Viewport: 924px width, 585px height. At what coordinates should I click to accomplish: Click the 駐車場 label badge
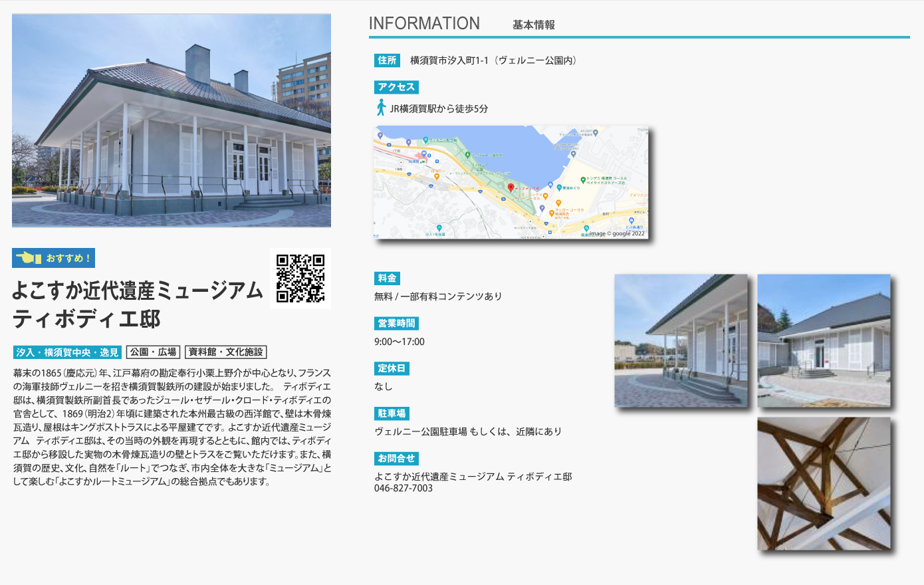click(392, 413)
